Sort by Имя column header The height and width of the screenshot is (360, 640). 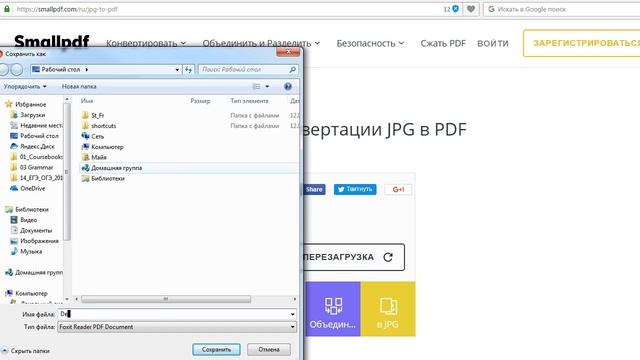point(87,101)
